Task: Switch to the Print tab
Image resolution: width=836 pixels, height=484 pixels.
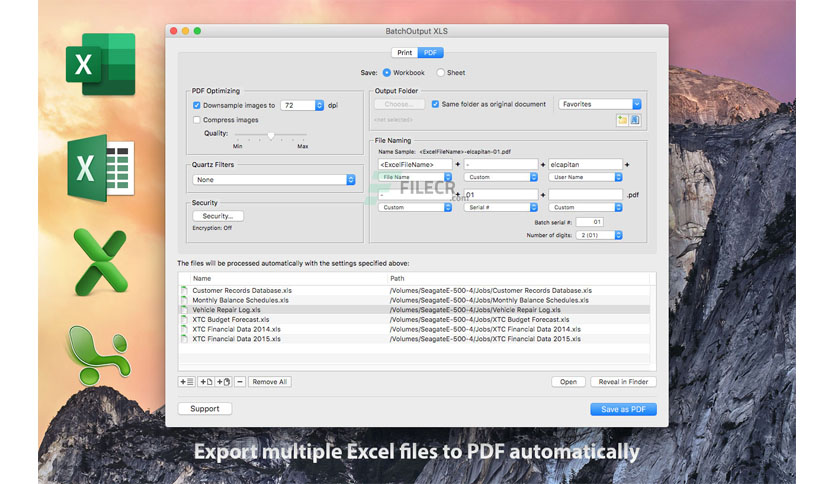Action: (x=404, y=53)
